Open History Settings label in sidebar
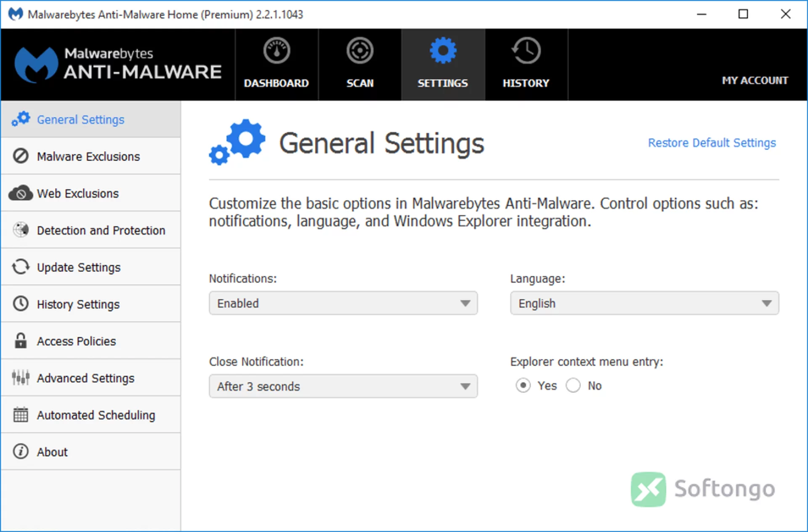808x532 pixels. click(x=78, y=304)
